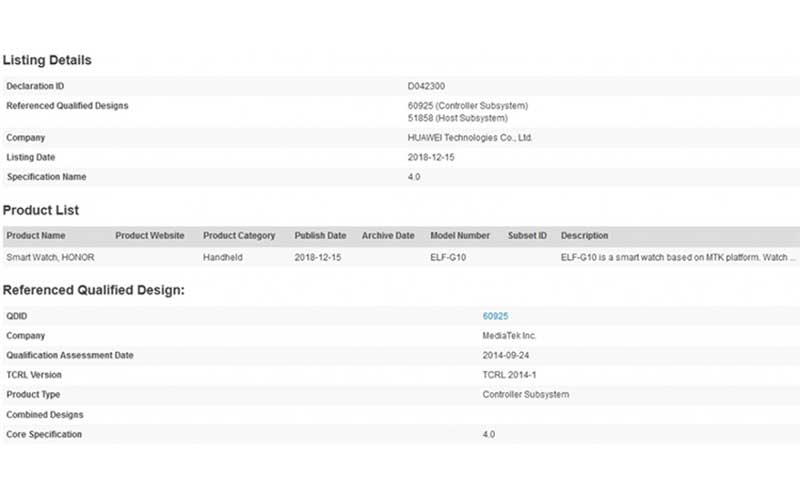The width and height of the screenshot is (800, 499).
Task: Click the Archive Date column header
Action: click(x=388, y=236)
